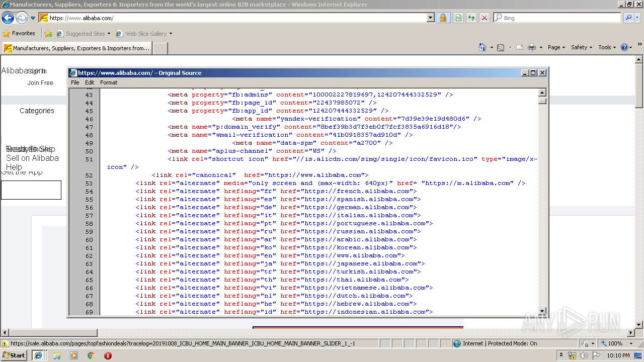Click the page horizontal scrollbar thumb
The image size is (644, 362).
(x=53, y=333)
